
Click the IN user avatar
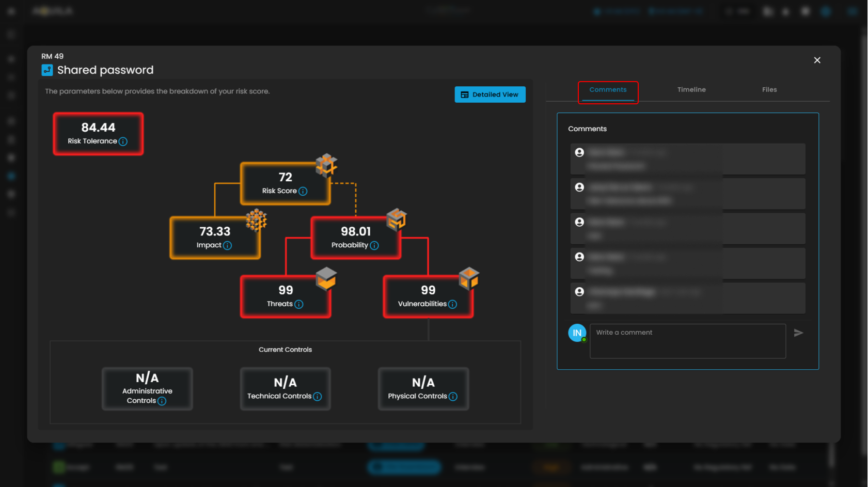(x=577, y=333)
